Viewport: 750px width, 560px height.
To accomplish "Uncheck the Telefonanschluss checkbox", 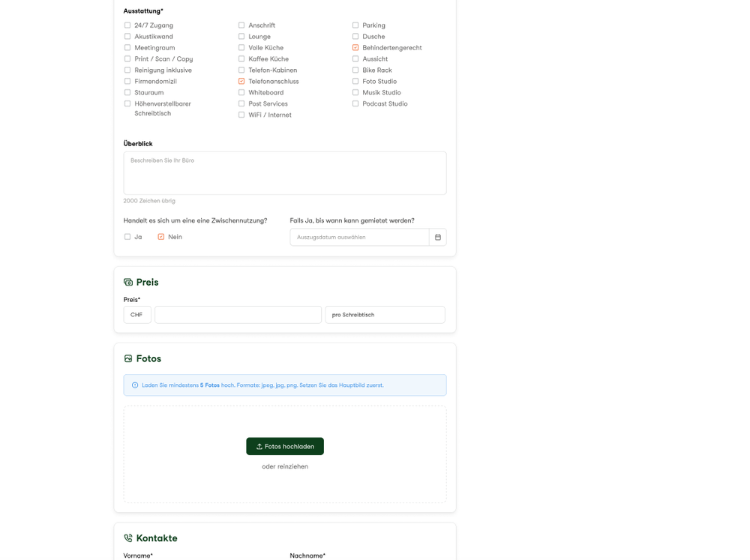I will coord(241,82).
